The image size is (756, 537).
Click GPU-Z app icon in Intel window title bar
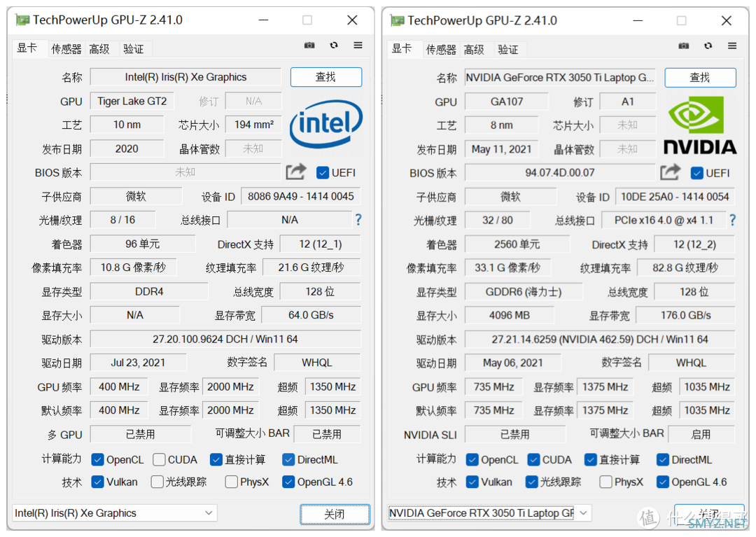(x=22, y=20)
